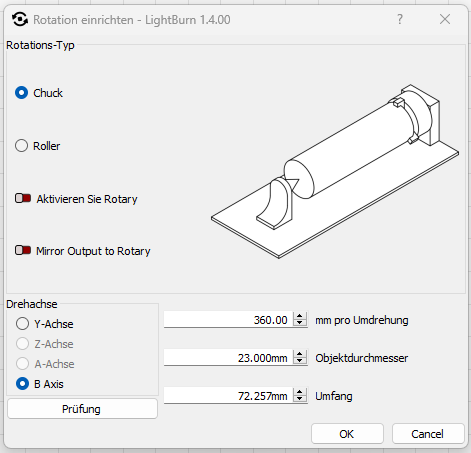Click the Prüfung test button
The height and width of the screenshot is (453, 471).
point(82,409)
